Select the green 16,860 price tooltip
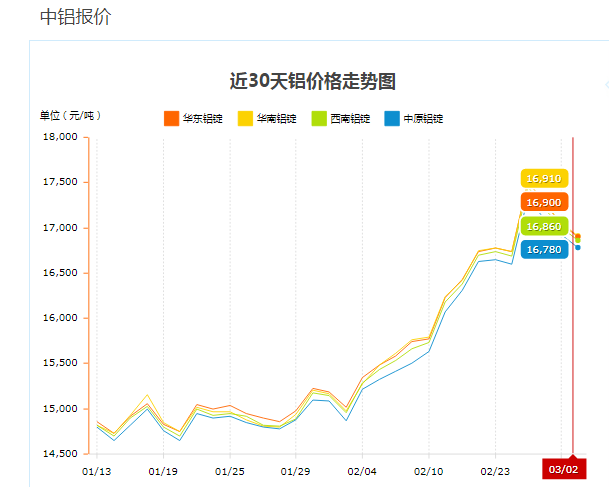Image resolution: width=609 pixels, height=487 pixels. pyautogui.click(x=544, y=226)
